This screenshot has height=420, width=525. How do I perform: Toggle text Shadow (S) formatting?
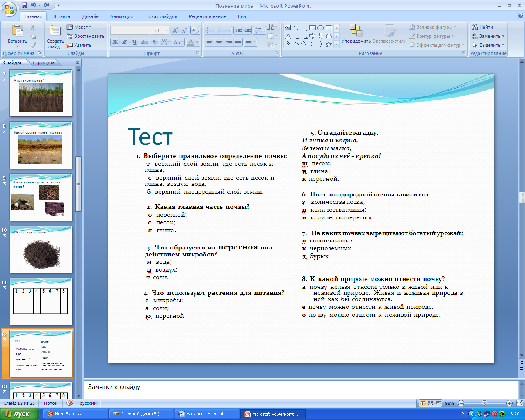[x=154, y=42]
